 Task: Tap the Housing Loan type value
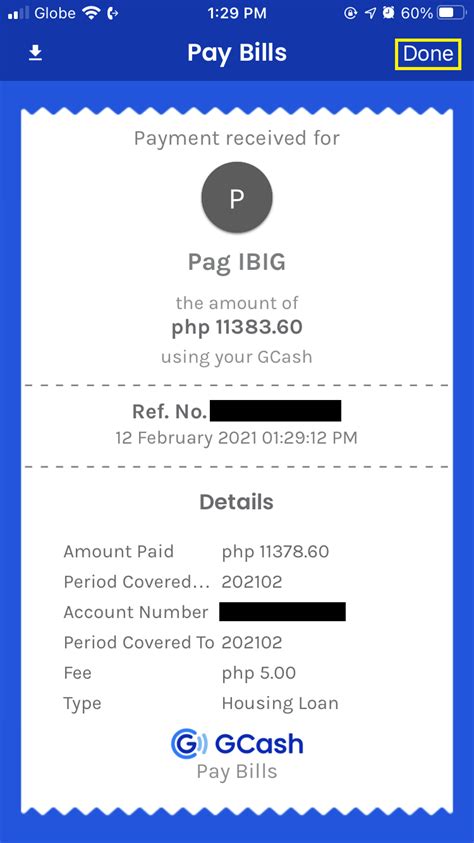point(280,703)
